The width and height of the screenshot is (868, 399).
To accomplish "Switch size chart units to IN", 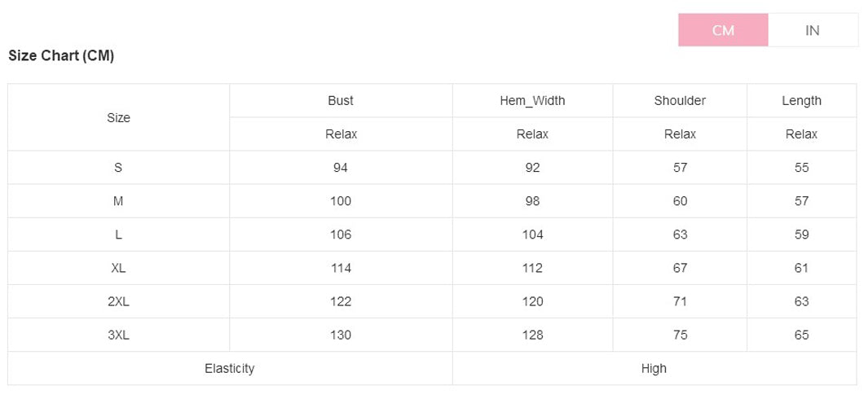I will pos(812,30).
